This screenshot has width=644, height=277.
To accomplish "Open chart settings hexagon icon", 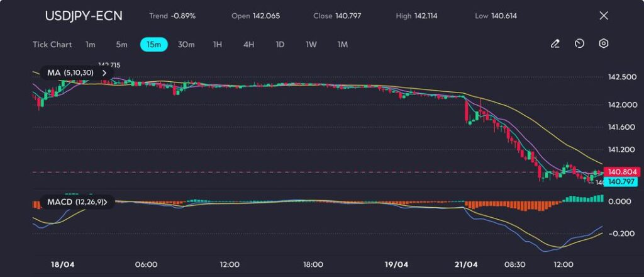I will (603, 44).
